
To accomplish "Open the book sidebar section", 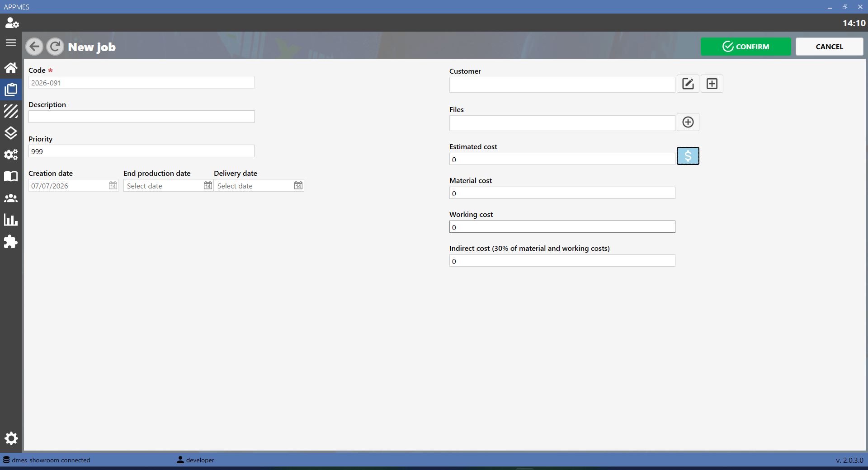I will click(x=11, y=176).
